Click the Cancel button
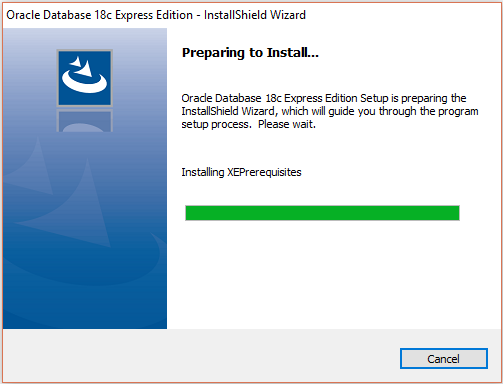Viewport: 503px width, 384px height. [444, 359]
